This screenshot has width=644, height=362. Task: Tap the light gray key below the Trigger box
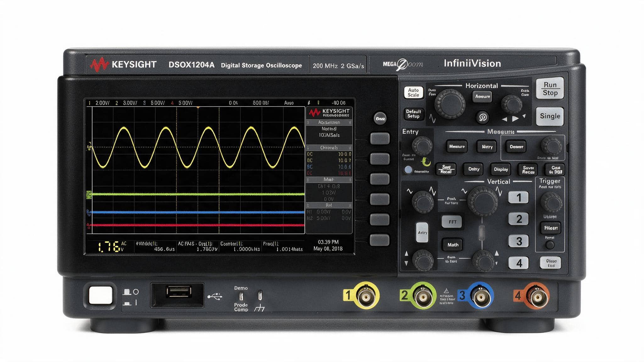(x=551, y=263)
